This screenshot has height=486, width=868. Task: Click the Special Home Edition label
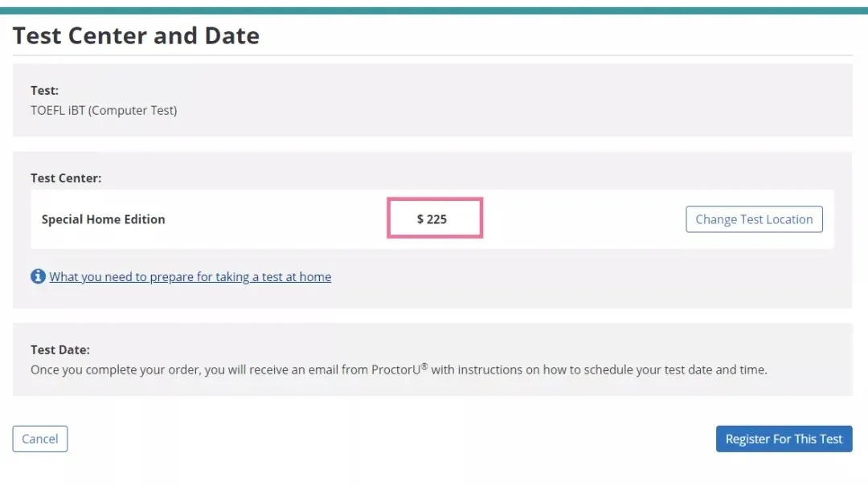coord(103,219)
